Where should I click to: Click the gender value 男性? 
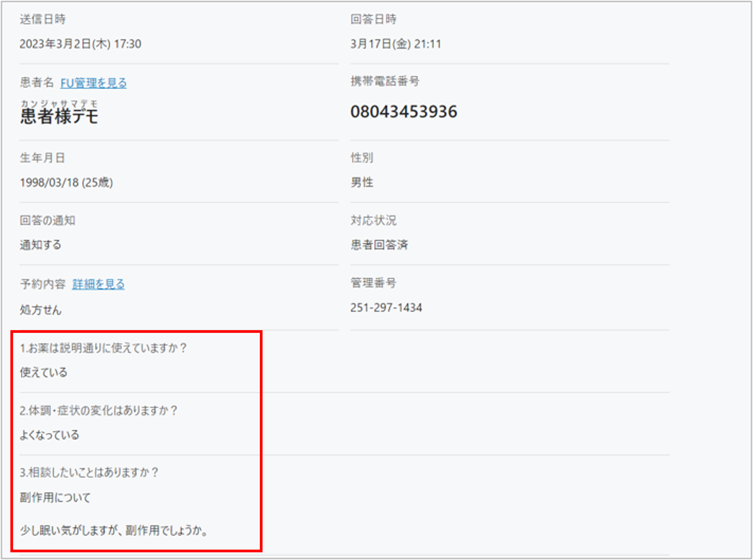coord(362,182)
